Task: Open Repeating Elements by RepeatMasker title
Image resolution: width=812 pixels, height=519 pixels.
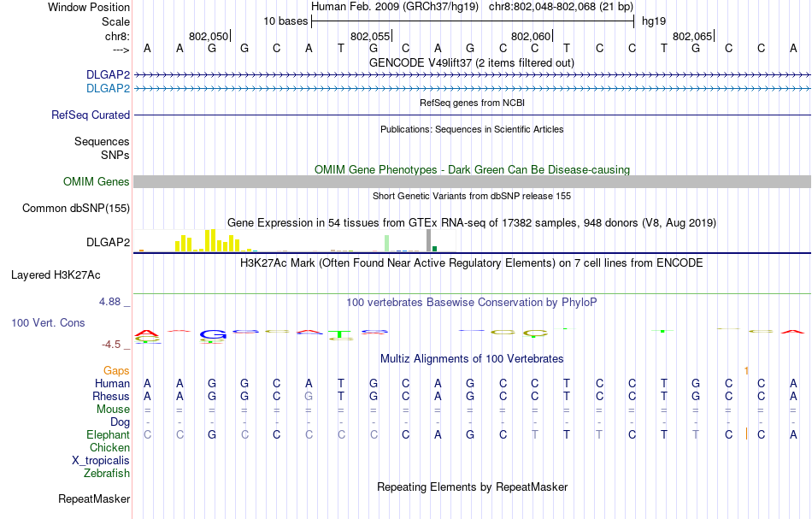Action: (473, 487)
